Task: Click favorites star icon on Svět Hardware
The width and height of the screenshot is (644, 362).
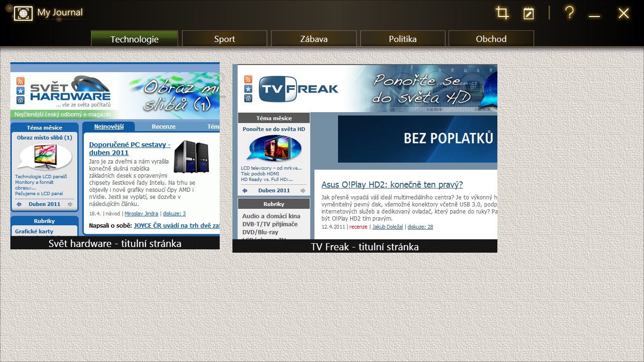Action: [x=20, y=90]
